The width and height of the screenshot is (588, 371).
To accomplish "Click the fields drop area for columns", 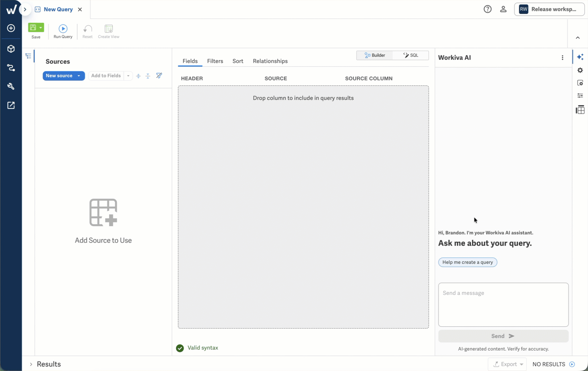I will tap(303, 207).
